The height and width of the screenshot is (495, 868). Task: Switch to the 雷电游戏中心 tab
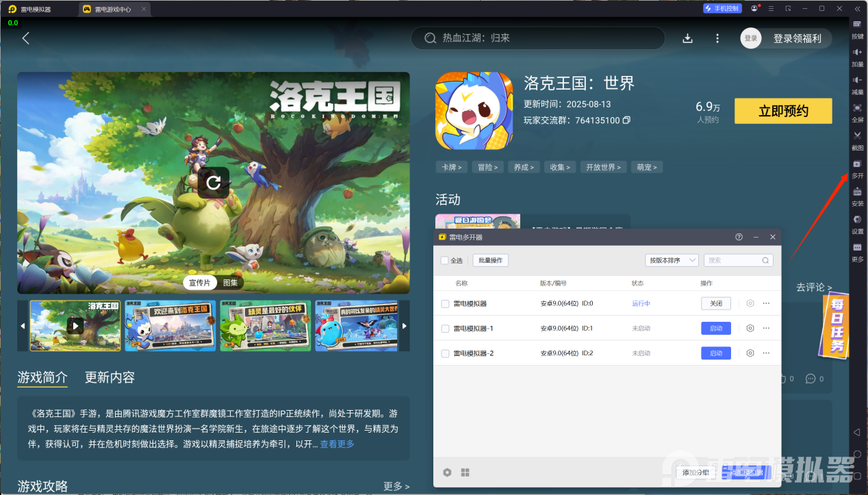click(x=113, y=10)
